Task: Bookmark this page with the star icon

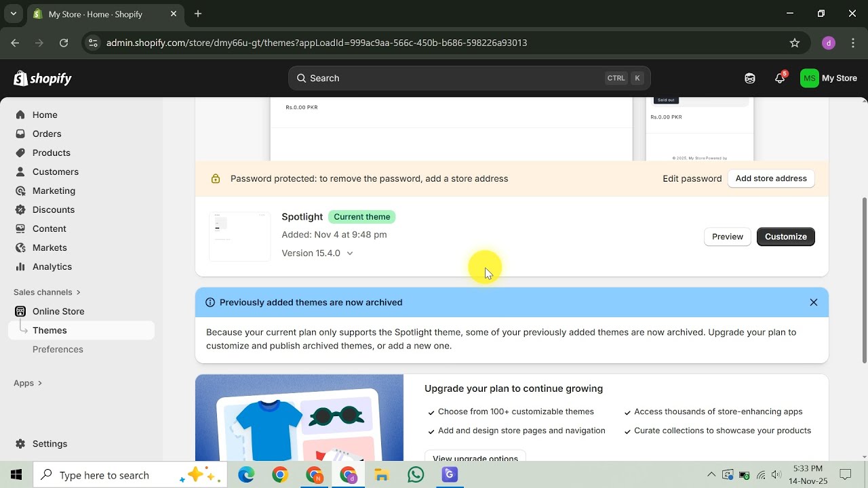Action: pyautogui.click(x=795, y=43)
